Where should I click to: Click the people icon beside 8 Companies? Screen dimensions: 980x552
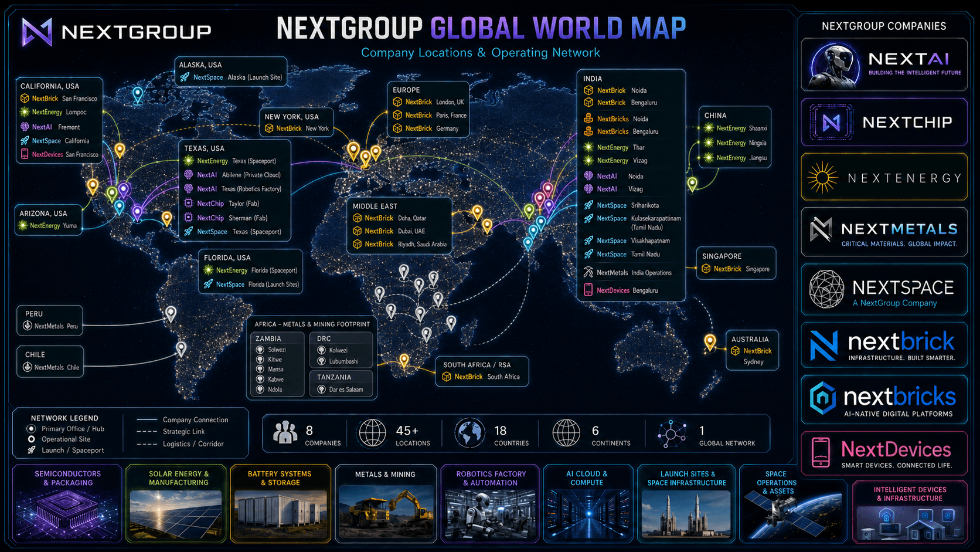pos(285,433)
